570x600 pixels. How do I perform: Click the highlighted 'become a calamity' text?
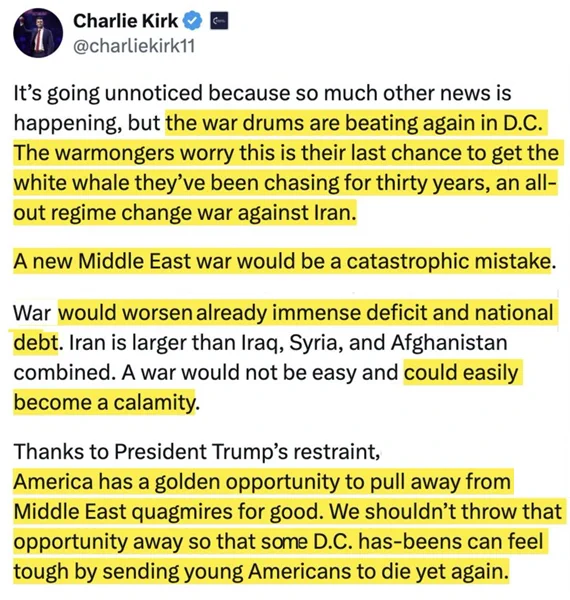pyautogui.click(x=104, y=402)
